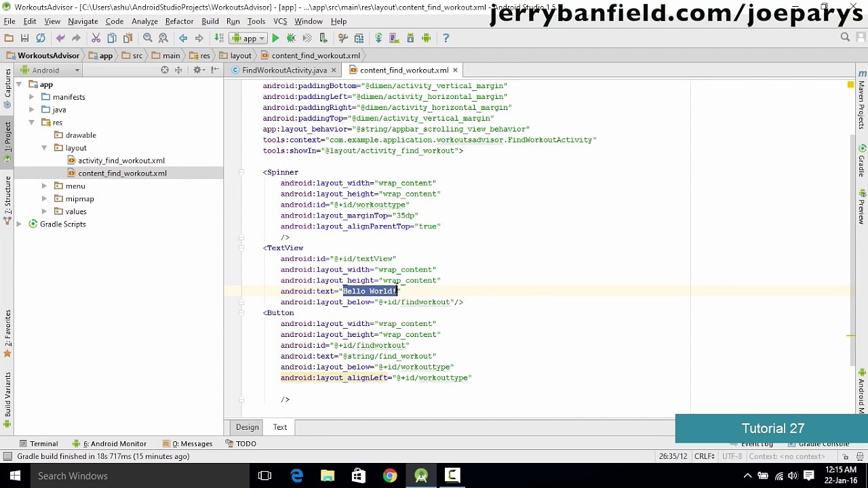This screenshot has height=488, width=868.
Task: Click the Help question mark icon
Action: pyautogui.click(x=446, y=38)
